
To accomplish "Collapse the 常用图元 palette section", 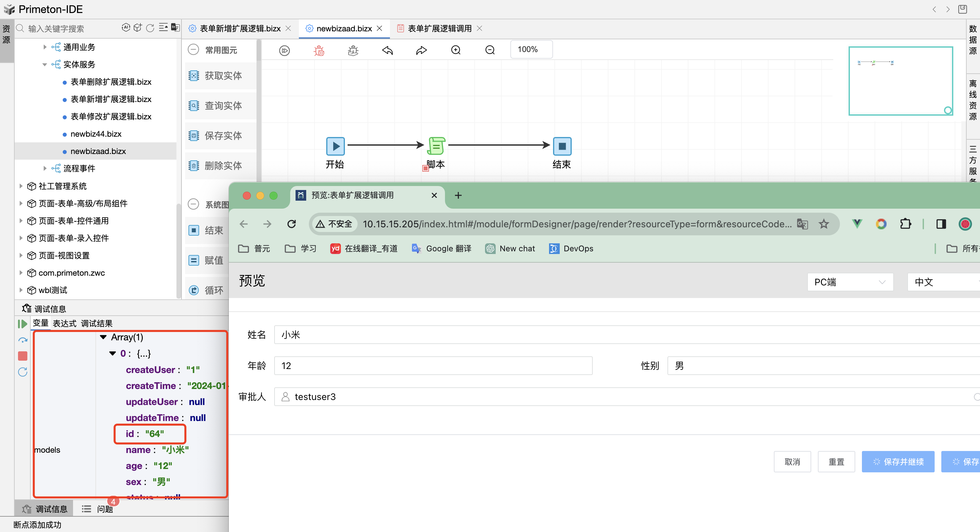I will (194, 50).
